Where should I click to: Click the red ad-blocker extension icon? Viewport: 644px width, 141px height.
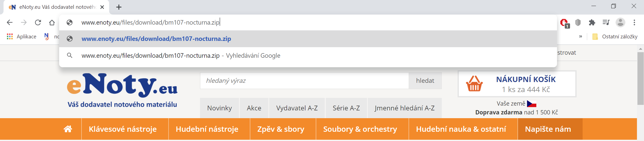564,23
